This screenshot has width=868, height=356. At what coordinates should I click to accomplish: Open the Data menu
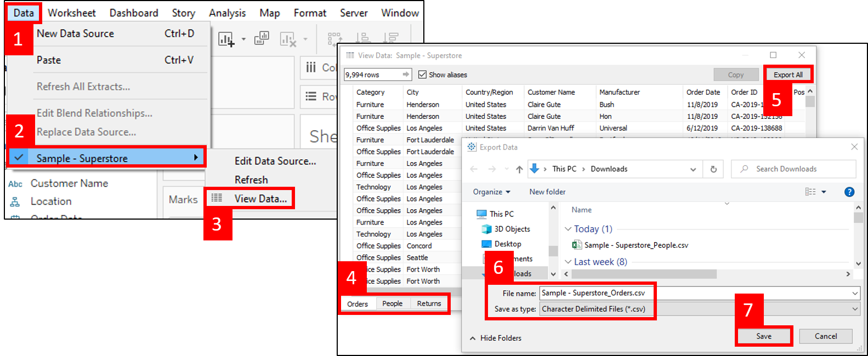[24, 13]
